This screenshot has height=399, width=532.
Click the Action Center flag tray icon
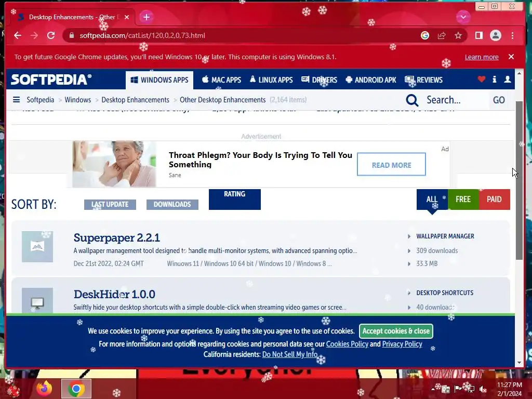[x=457, y=389]
